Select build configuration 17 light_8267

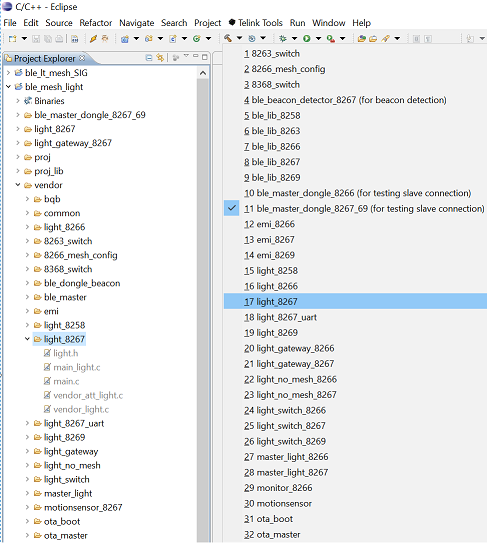point(355,302)
